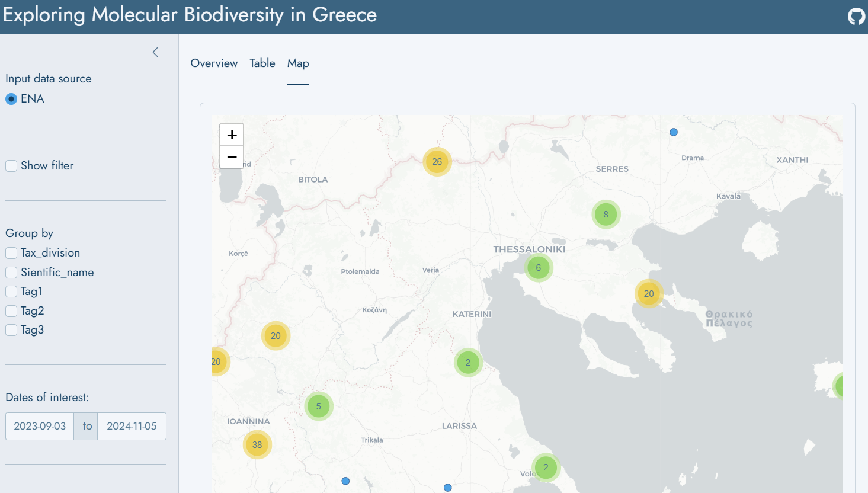Screen dimensions: 868x493
Task: Click the green cluster marker showing 8
Action: point(606,215)
